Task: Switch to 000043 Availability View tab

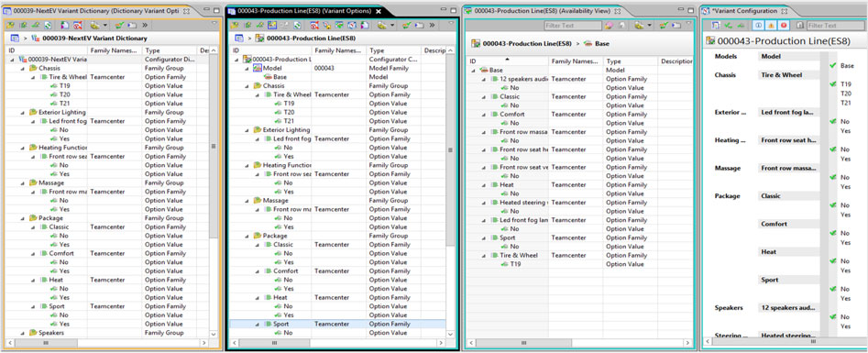Action: (543, 11)
